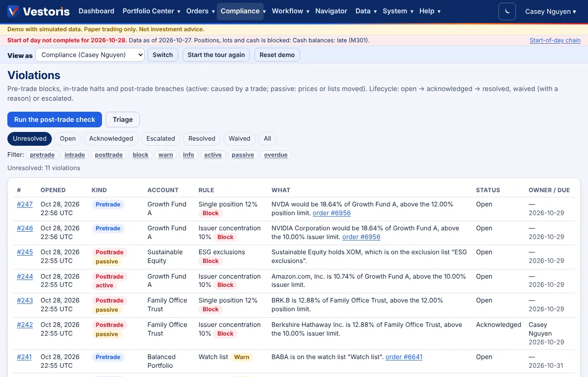This screenshot has height=377, width=588.
Task: Open the Triage button
Action: tap(123, 120)
